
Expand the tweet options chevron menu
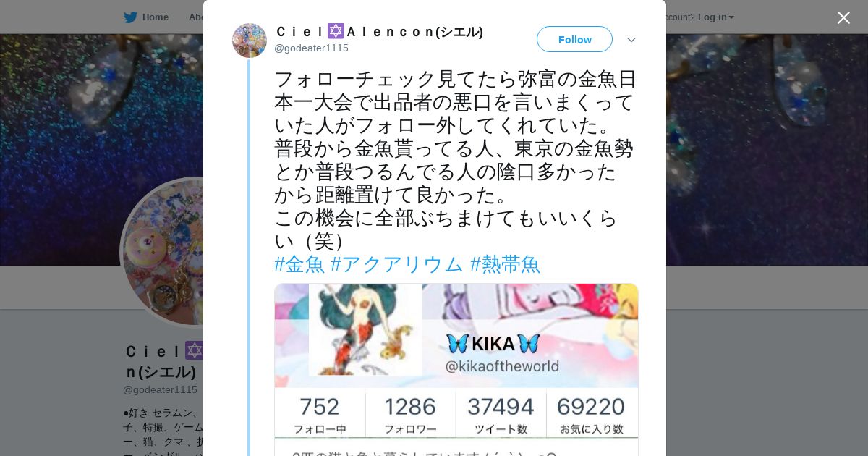(x=631, y=40)
